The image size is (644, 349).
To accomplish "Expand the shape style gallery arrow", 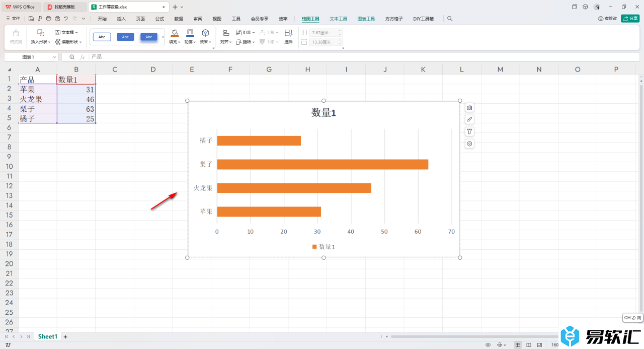I will pos(163,37).
